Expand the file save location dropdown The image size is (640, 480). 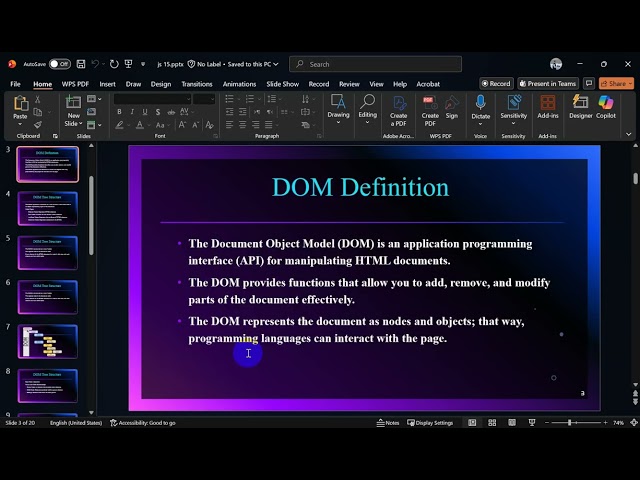[276, 64]
